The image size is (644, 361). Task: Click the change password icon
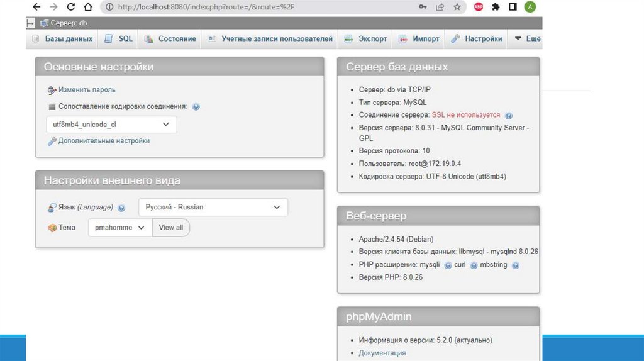click(x=52, y=90)
